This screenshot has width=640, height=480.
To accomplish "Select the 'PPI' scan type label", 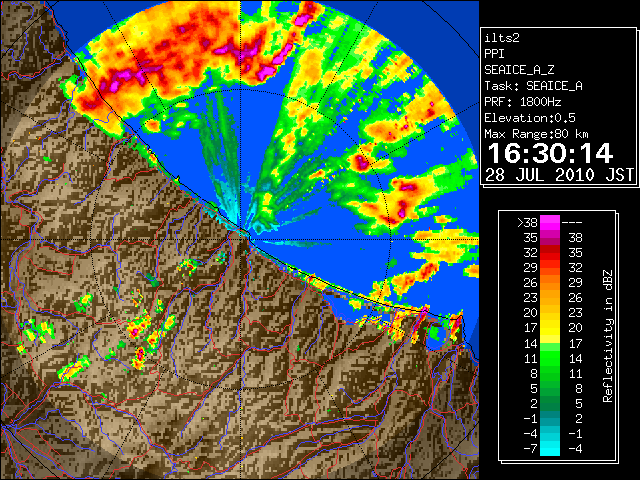I will pos(494,54).
